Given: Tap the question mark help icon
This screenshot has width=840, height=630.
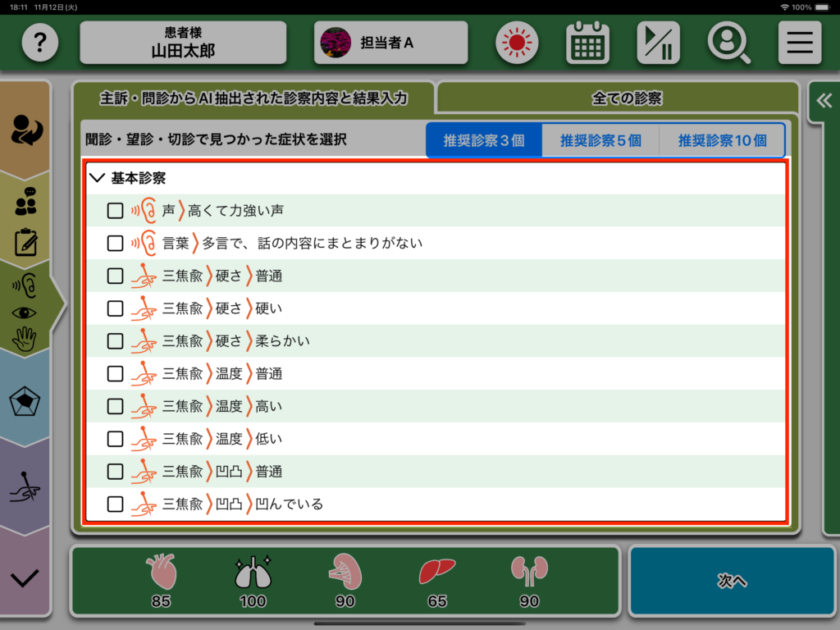Looking at the screenshot, I should pos(40,43).
